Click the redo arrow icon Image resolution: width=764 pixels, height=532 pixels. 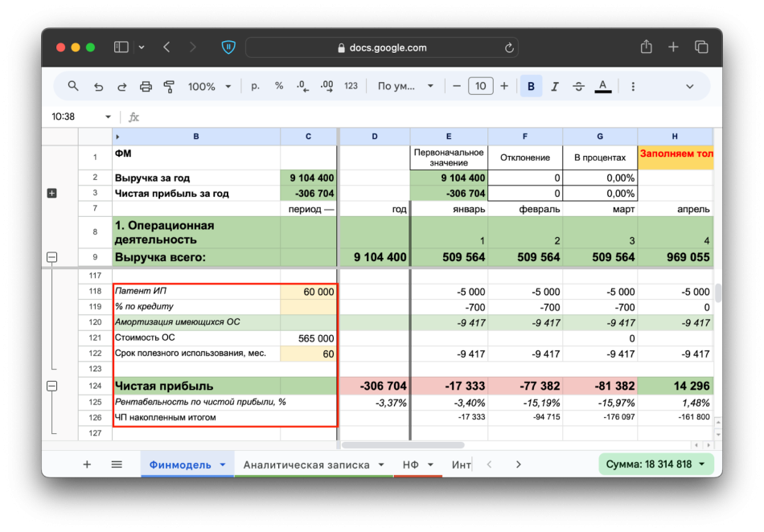point(122,86)
